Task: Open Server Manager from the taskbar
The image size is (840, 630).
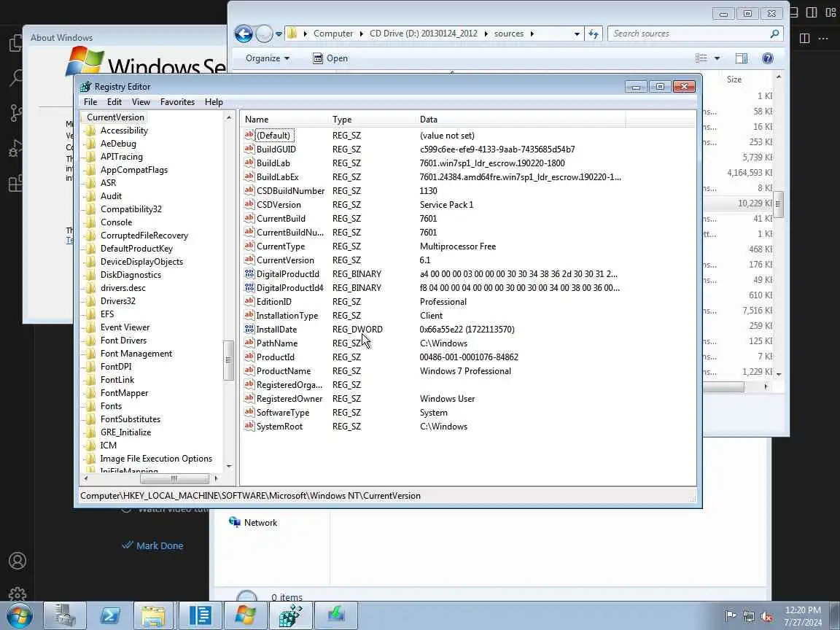Action: click(64, 615)
